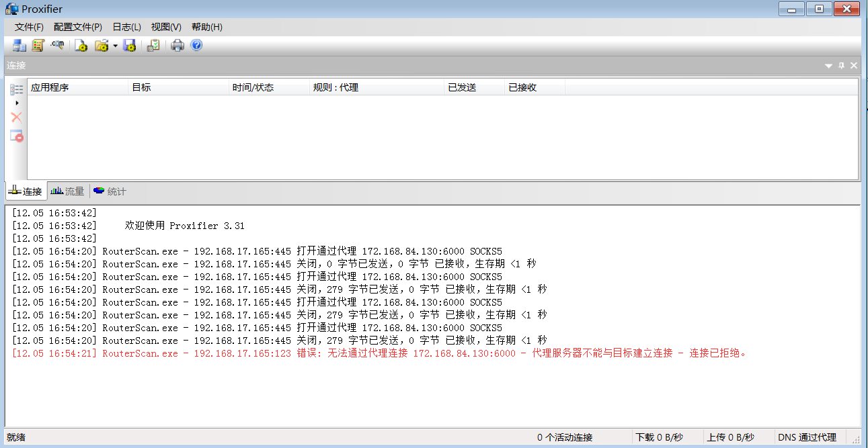Switch to the 统计 tab
Screen dimensions: 868x448
click(110, 191)
